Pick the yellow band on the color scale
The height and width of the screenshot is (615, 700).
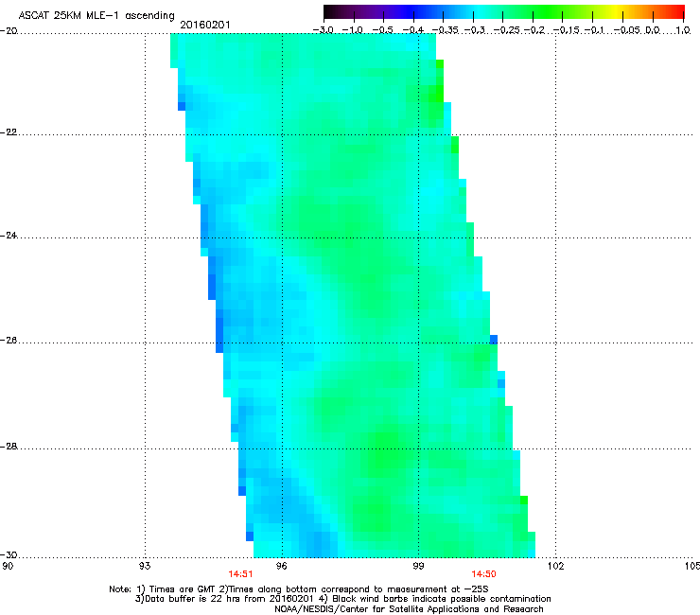pyautogui.click(x=615, y=11)
